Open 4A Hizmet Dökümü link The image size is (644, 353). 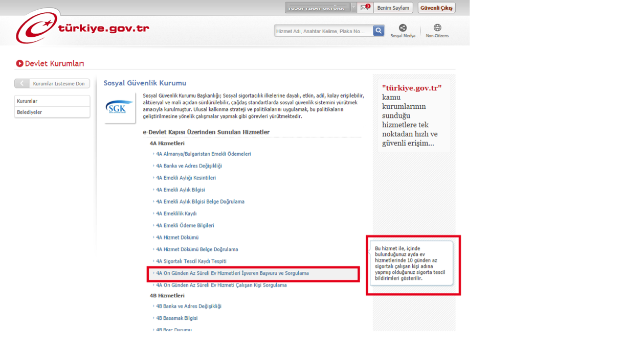(177, 238)
